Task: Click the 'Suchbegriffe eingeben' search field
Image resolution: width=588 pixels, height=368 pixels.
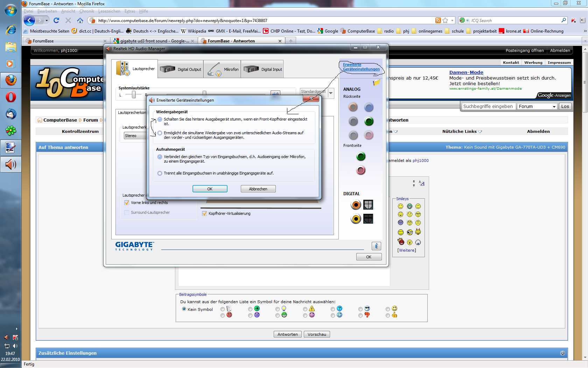Action: (x=488, y=107)
